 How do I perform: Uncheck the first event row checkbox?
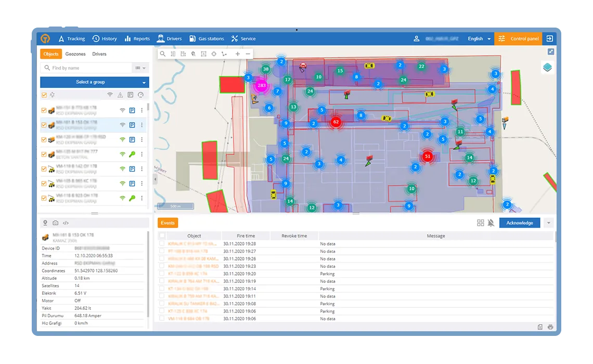coord(162,243)
